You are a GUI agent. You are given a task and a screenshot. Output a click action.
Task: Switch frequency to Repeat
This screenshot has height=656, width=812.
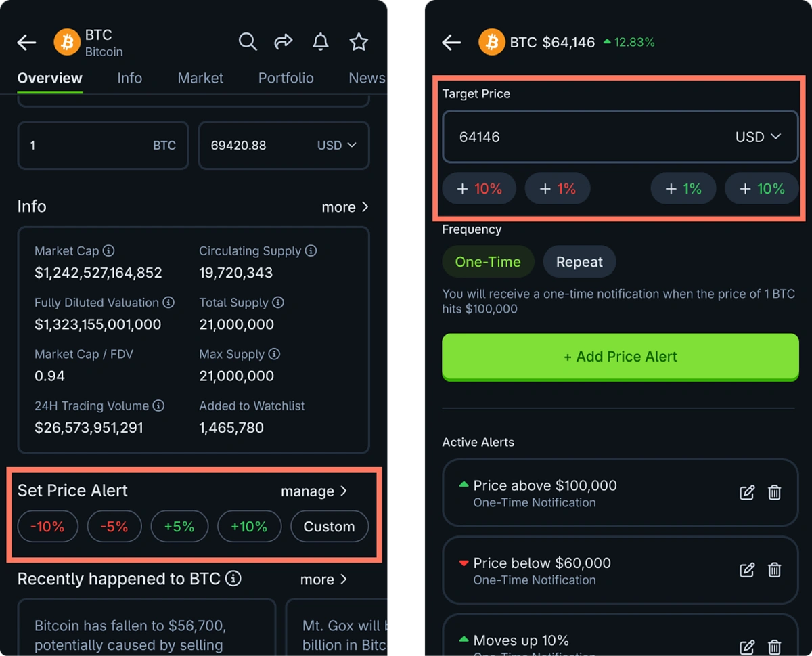[579, 261]
